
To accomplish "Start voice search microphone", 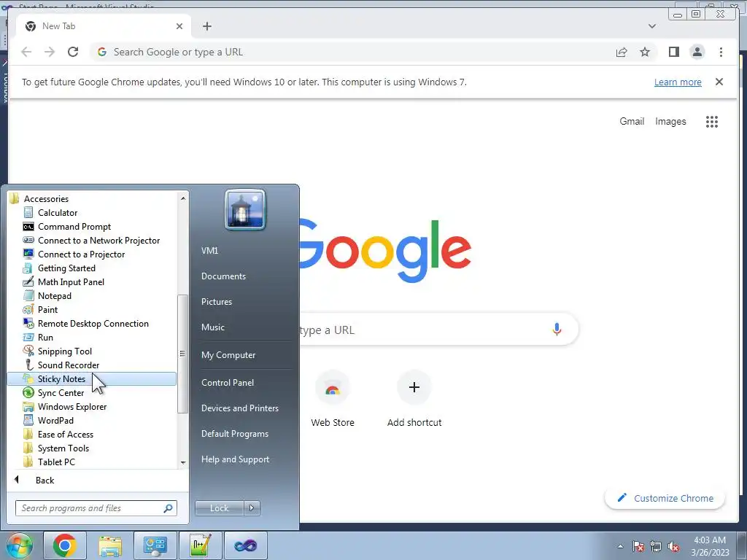I will (x=557, y=329).
